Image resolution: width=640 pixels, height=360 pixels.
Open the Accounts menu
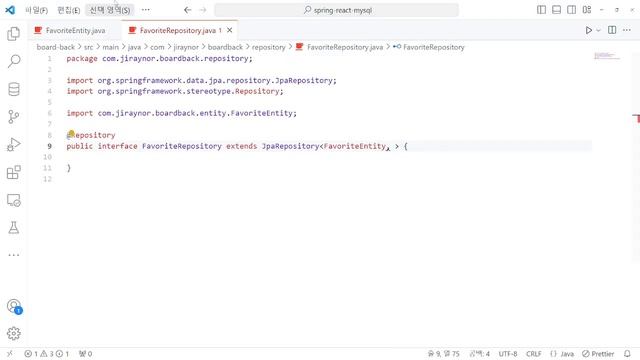click(x=14, y=306)
